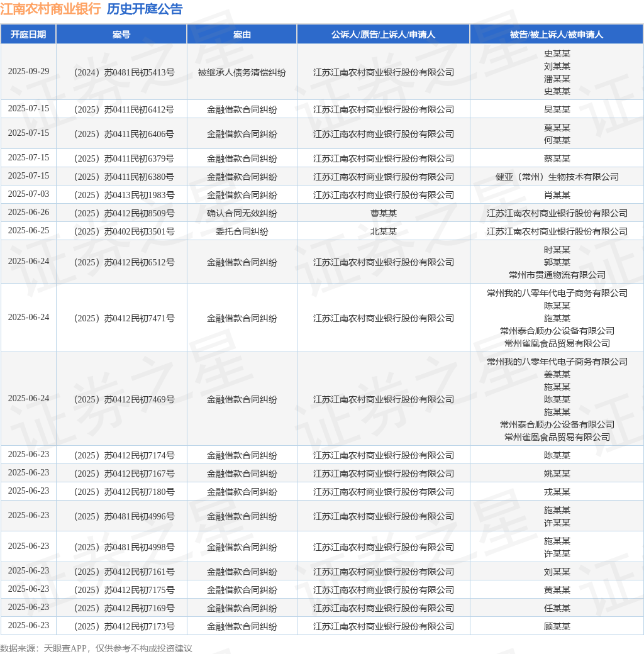Select case number (2025)苏0412民初7469号
The image size is (644, 654).
pyautogui.click(x=125, y=399)
